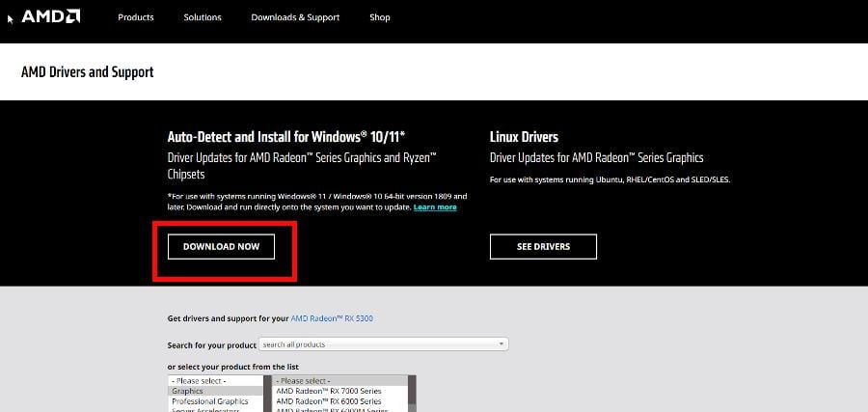
Task: Select Graphics in the product category list
Action: coord(216,391)
